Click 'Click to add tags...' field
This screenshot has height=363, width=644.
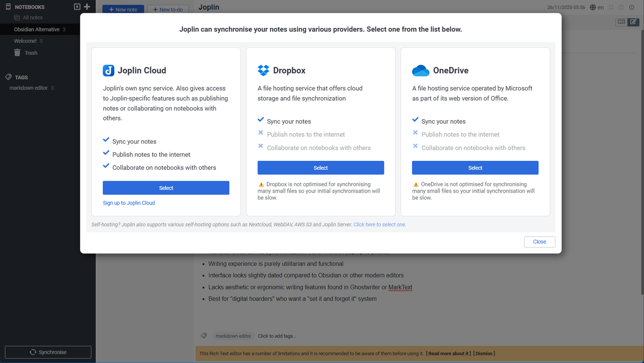click(277, 336)
